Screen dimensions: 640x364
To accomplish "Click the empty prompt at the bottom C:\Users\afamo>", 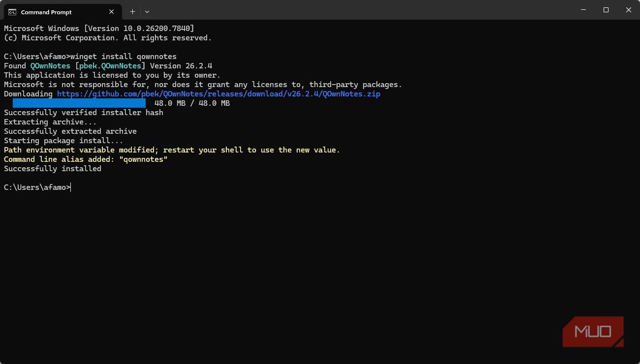I will (37, 187).
